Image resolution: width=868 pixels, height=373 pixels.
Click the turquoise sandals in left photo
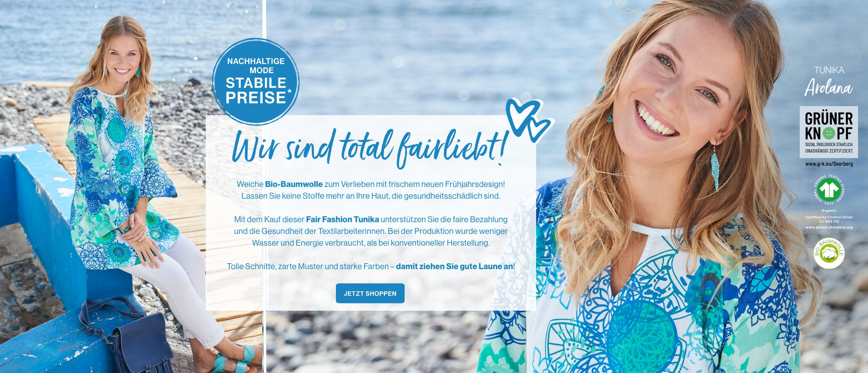pos(235,360)
